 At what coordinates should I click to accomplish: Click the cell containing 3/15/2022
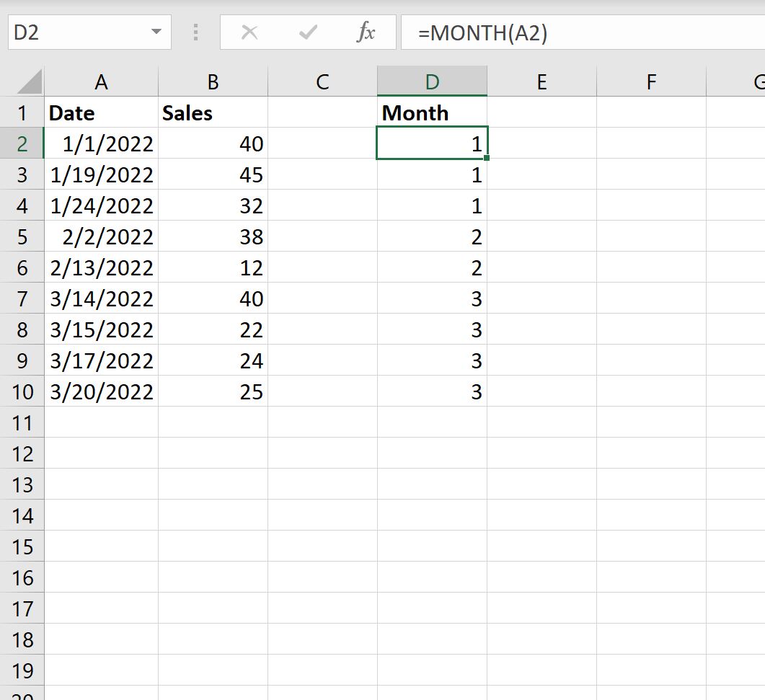(101, 329)
